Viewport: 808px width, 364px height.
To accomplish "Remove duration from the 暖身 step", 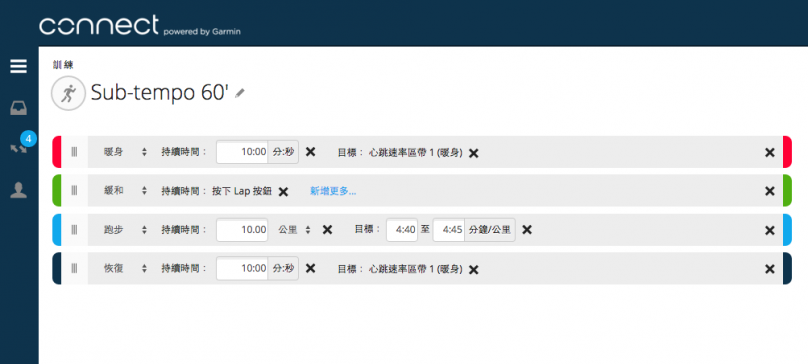I will click(310, 152).
